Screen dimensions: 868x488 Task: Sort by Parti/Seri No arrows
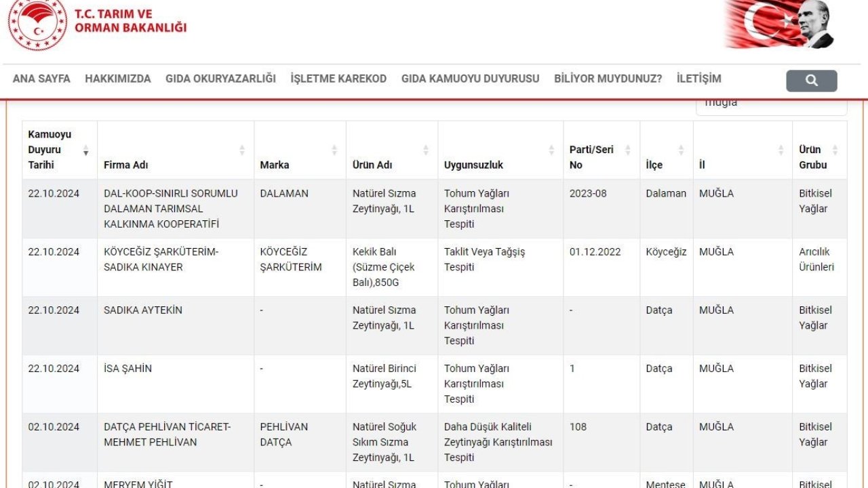pos(628,150)
